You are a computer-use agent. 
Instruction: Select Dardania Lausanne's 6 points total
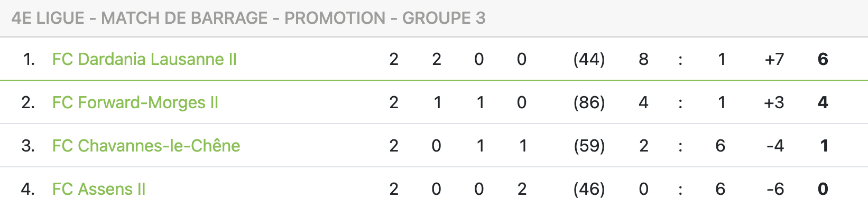823,59
